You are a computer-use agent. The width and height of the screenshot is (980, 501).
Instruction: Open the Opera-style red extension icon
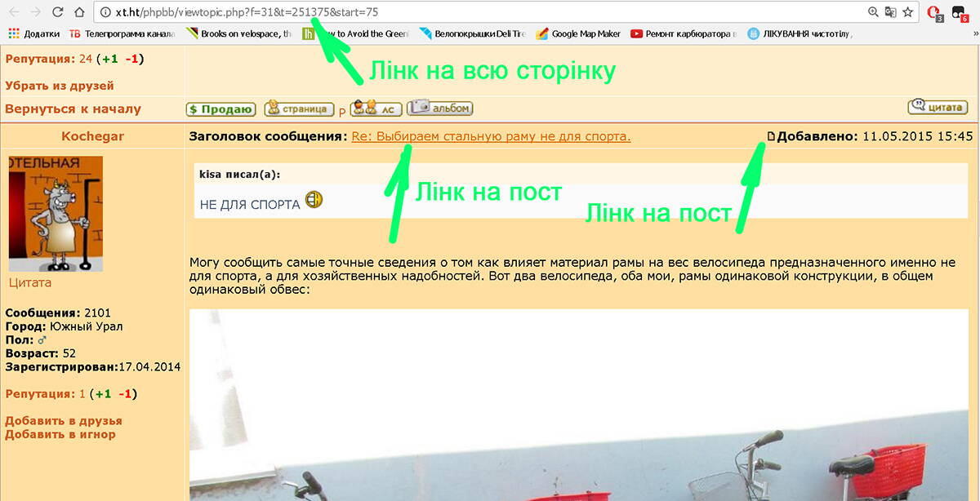pos(934,12)
